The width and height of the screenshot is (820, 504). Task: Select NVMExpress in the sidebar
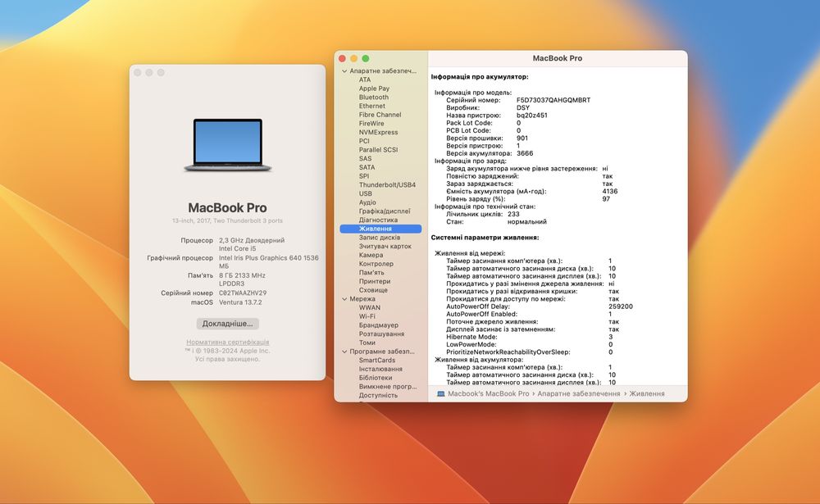[x=378, y=132]
